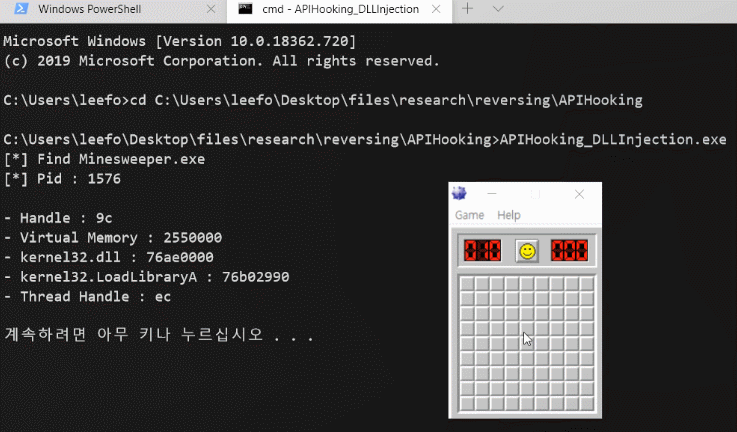Click the 'cd C:\Users\leefo\Desktop' command line
Viewport: 737px width, 432px height.
(322, 100)
